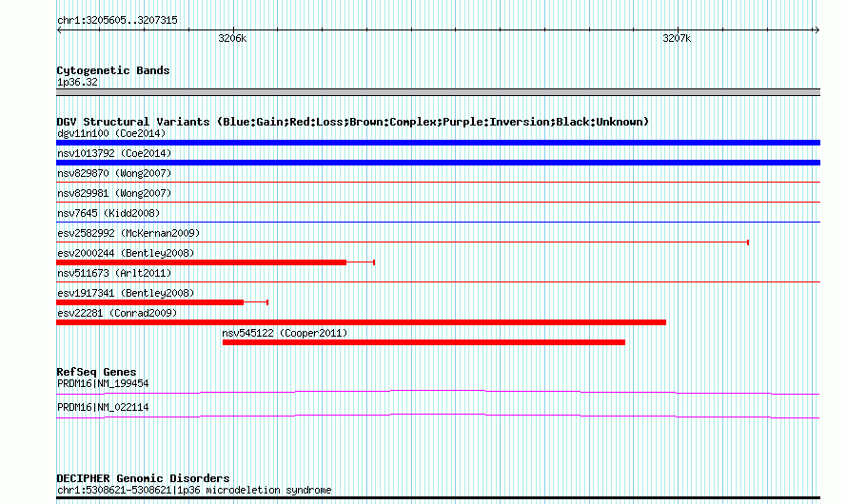Click the thin end whisker of esv2000244

(361, 262)
